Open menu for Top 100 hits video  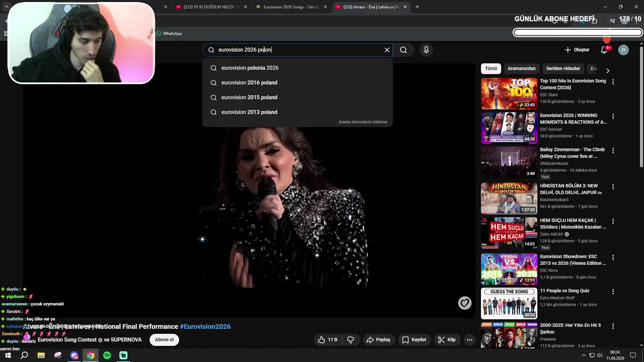pyautogui.click(x=613, y=81)
